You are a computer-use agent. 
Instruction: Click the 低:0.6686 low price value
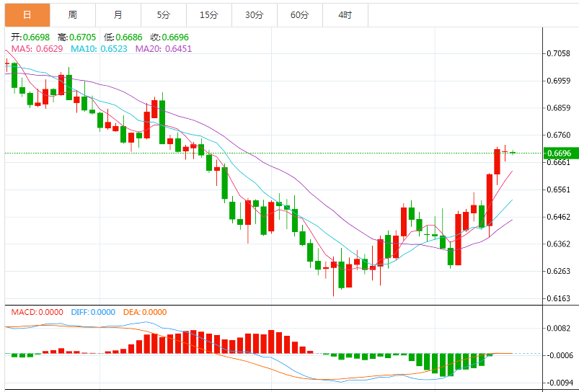[123, 37]
